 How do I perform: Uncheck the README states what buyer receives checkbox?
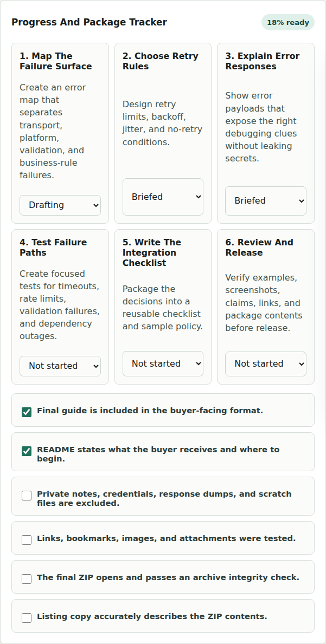coord(27,451)
